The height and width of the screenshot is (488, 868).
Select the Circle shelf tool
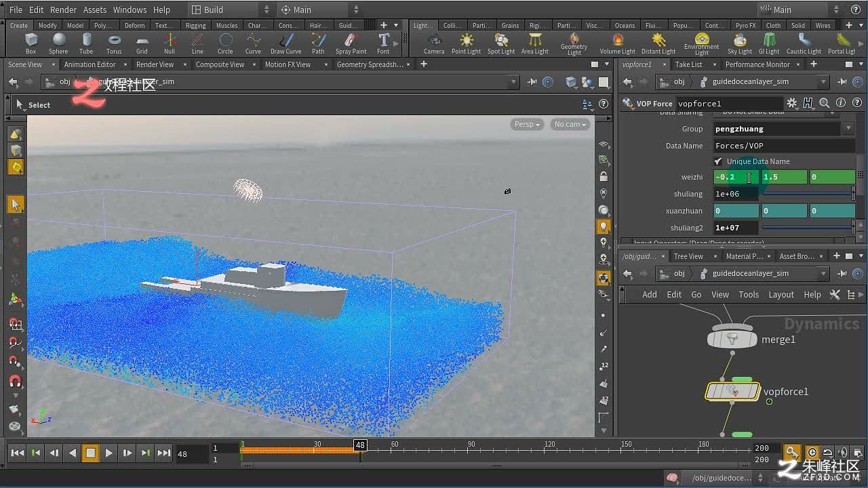[x=225, y=43]
